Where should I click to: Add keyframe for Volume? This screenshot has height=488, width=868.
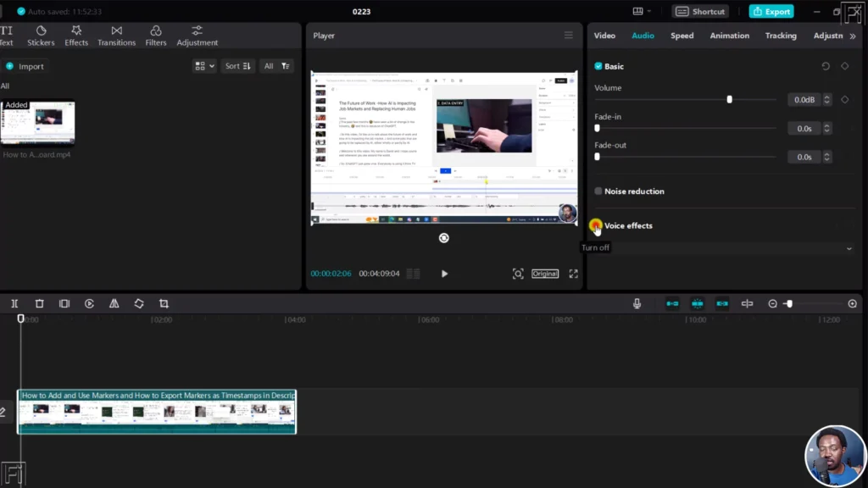pos(845,100)
